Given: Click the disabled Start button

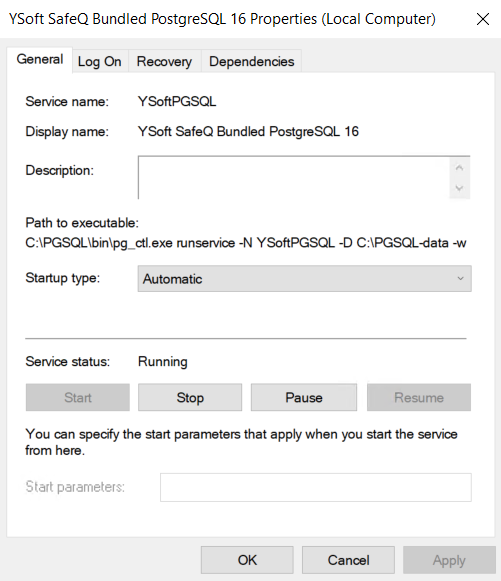Looking at the screenshot, I should (x=78, y=398).
